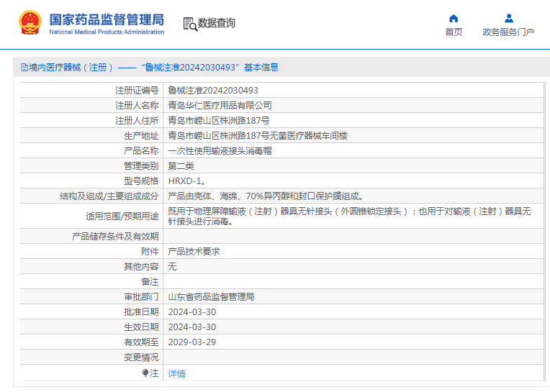Click the 有效期至 row label
The image size is (550, 392).
(141, 342)
